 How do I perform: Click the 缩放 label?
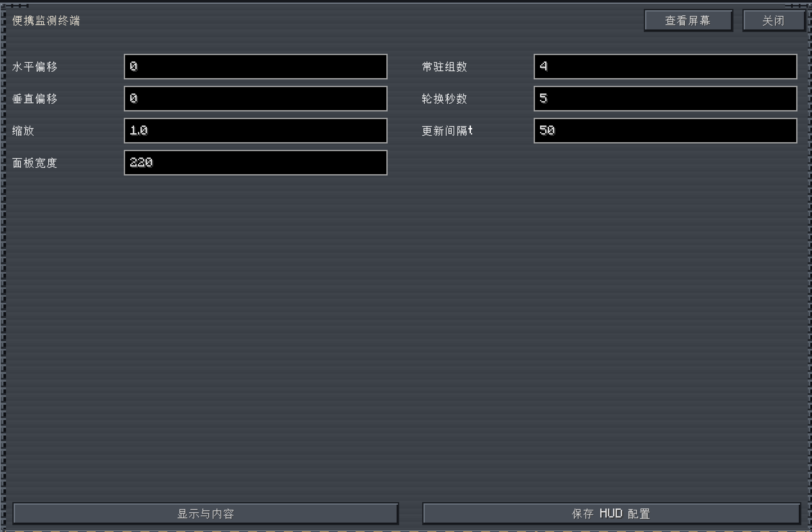pos(23,131)
